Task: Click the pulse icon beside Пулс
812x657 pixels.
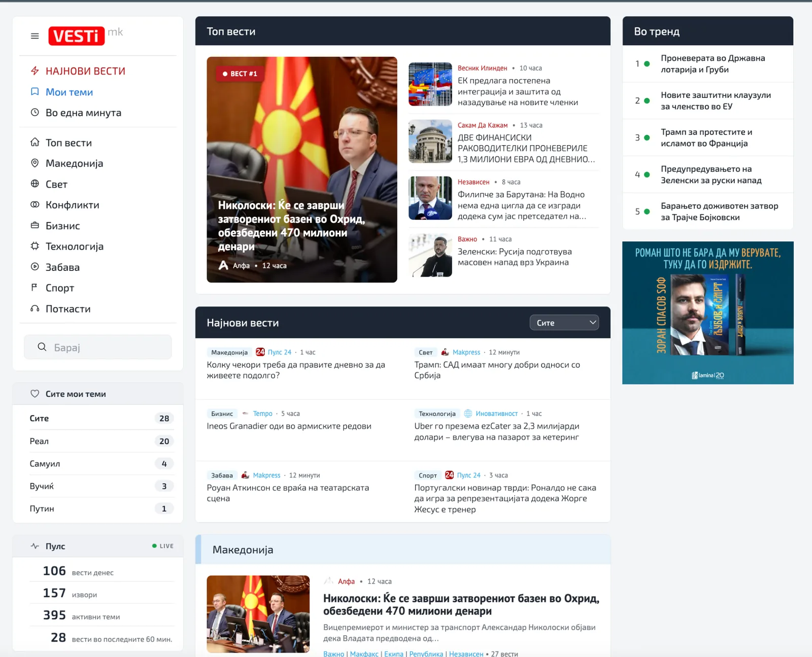Action: 35,546
